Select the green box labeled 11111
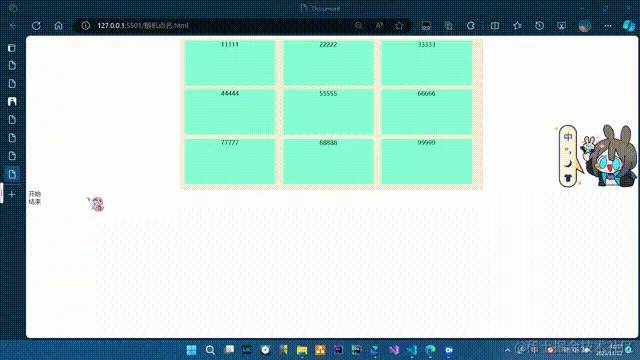 click(230, 63)
